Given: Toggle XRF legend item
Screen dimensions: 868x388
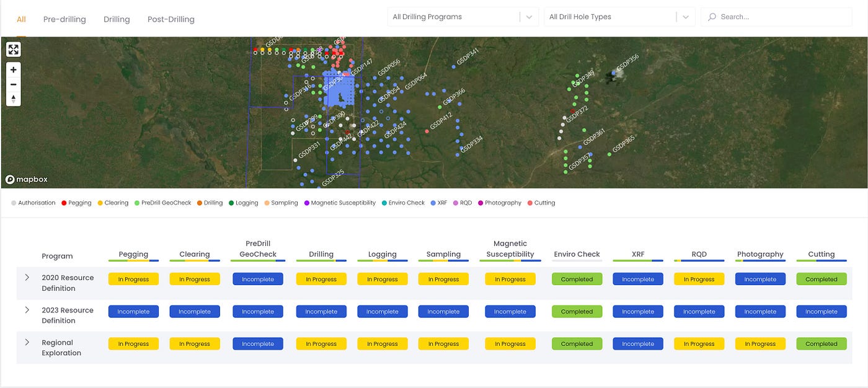Looking at the screenshot, I should coord(439,203).
